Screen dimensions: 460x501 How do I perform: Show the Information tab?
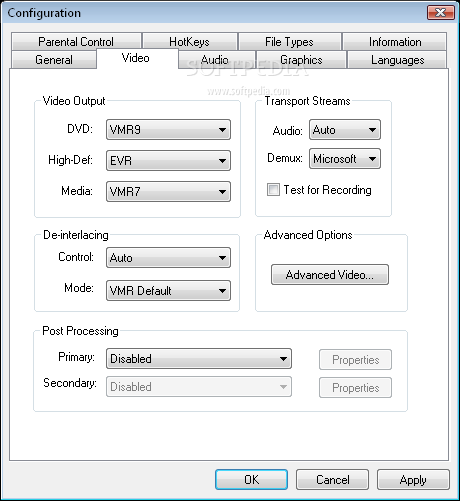click(395, 42)
